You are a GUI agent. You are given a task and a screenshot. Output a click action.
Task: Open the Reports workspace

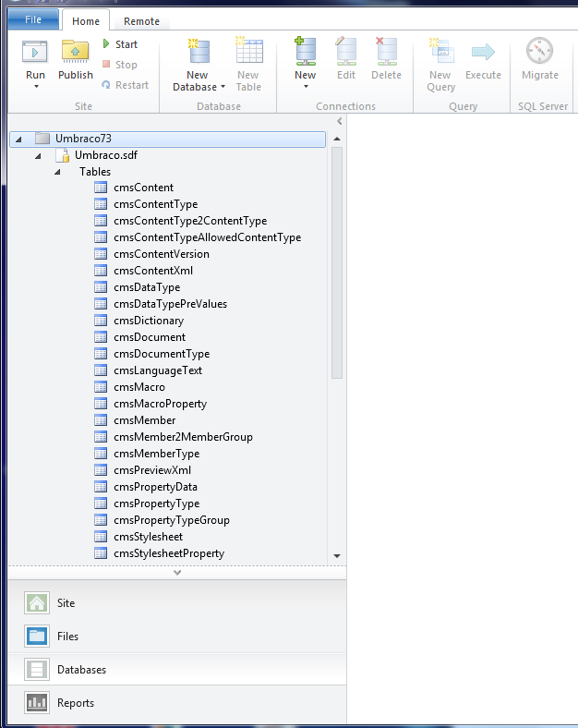[177, 703]
